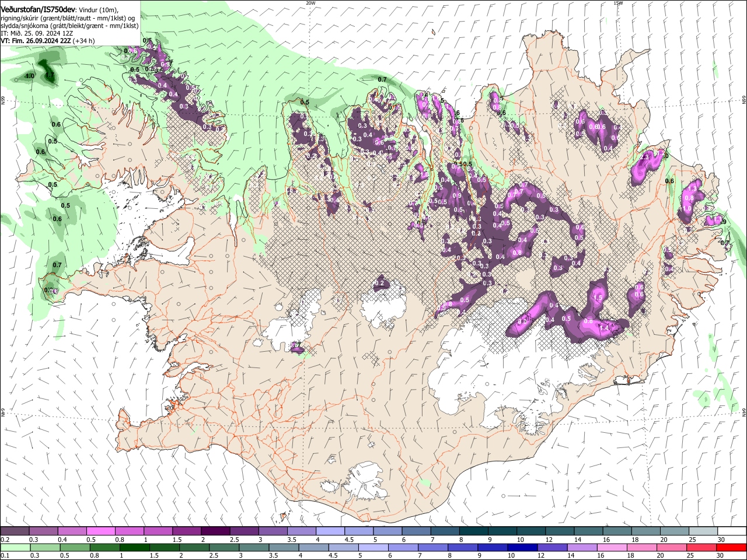747x560 pixels.
Task: Click the 'slydda/snjókoma' legend description line
Action: point(69,26)
